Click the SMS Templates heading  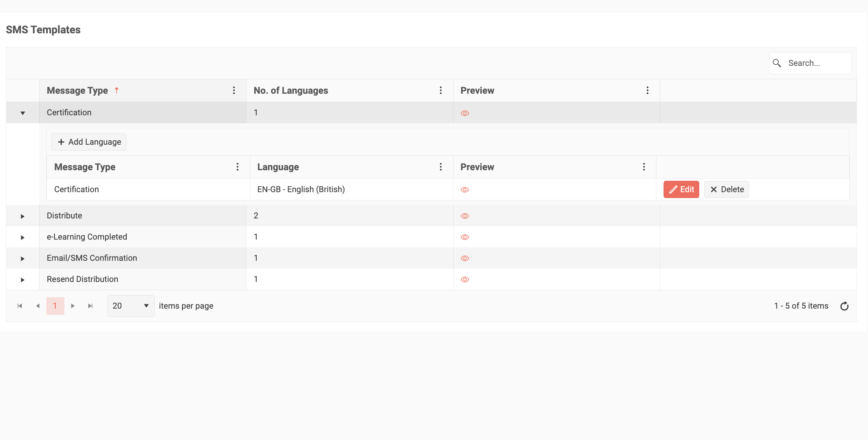click(43, 30)
